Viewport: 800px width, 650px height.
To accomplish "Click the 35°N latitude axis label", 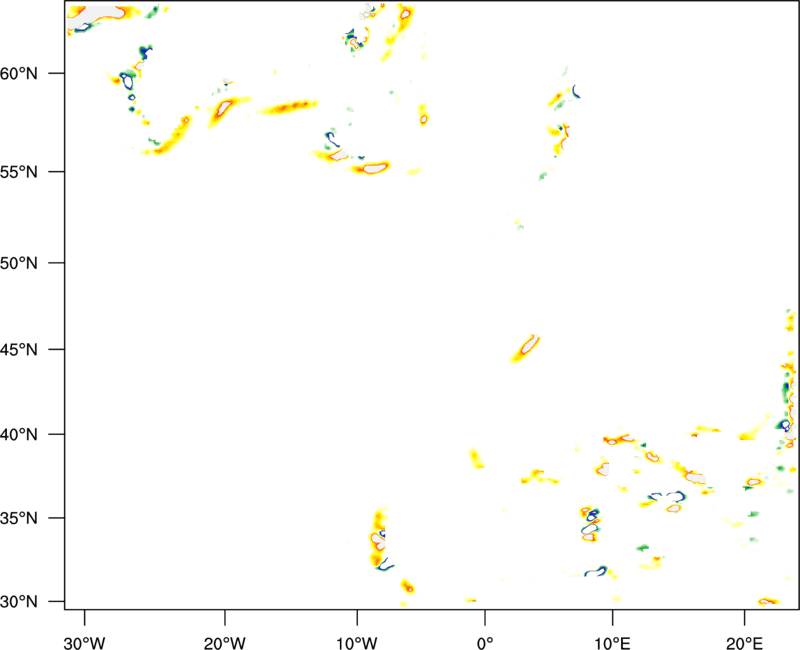I will (x=19, y=518).
